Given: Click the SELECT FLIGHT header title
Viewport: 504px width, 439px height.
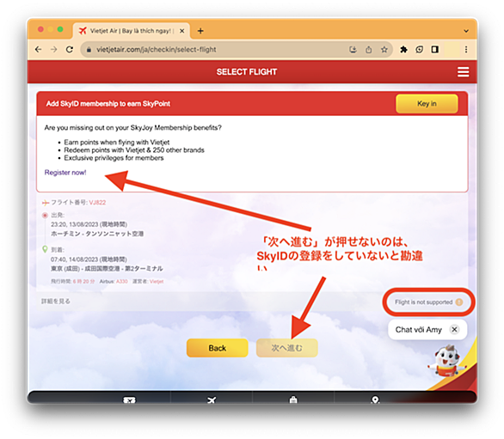Looking at the screenshot, I should click(247, 72).
